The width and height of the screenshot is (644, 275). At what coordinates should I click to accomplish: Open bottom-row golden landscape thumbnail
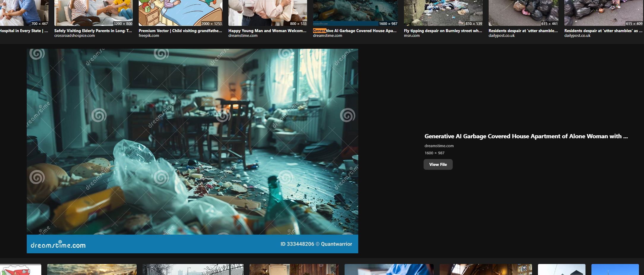(92, 270)
